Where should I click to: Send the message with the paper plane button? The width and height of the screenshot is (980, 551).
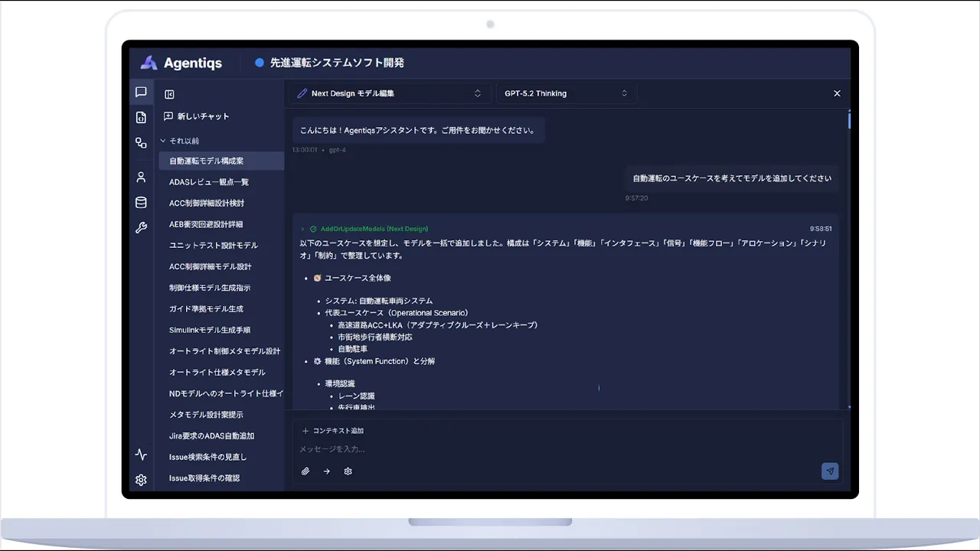(830, 471)
